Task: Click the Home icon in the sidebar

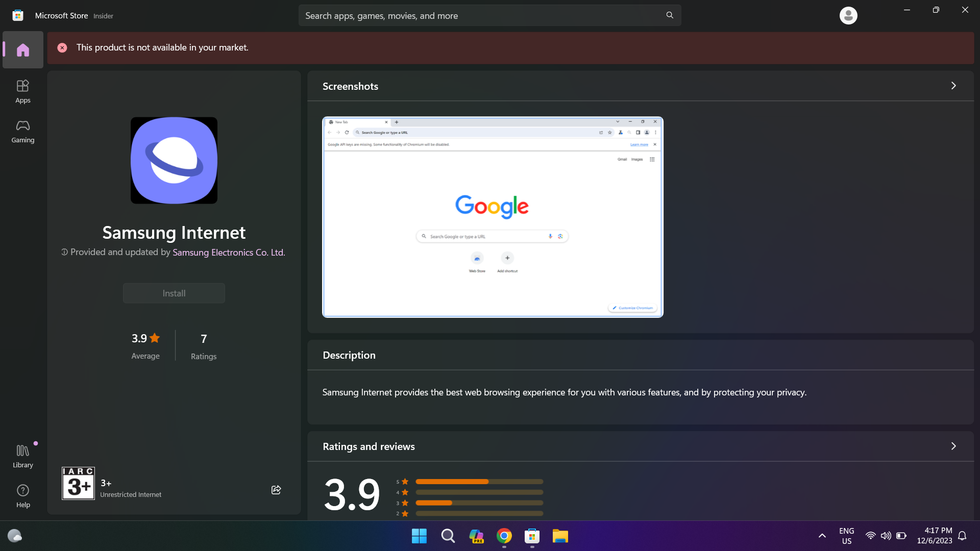Action: (x=22, y=49)
